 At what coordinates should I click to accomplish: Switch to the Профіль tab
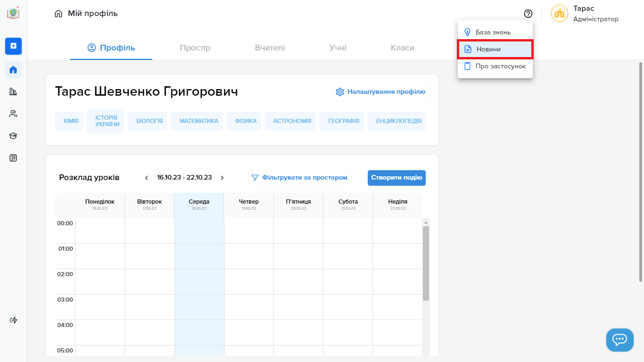pyautogui.click(x=111, y=48)
